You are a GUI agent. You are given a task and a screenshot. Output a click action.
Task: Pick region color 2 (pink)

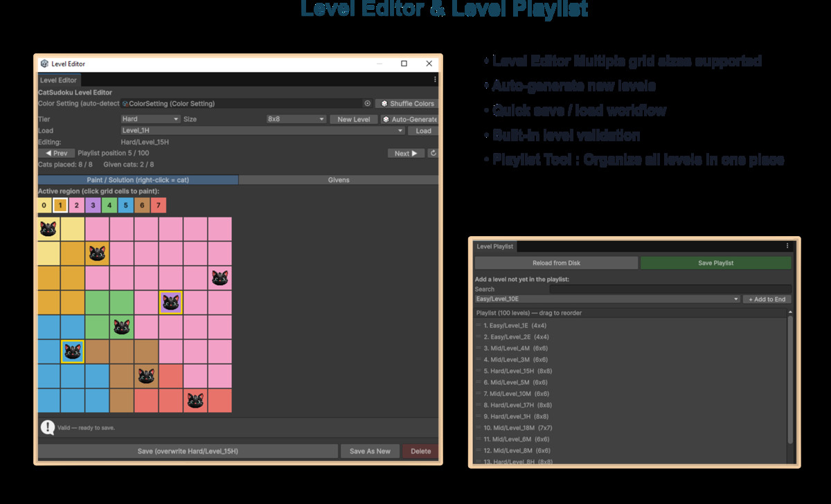[x=77, y=206]
